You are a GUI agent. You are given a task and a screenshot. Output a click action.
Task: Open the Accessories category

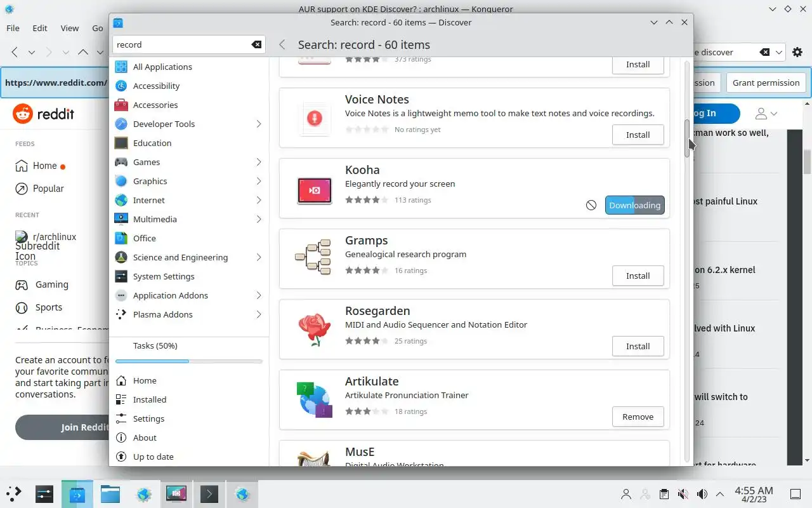(x=189, y=105)
